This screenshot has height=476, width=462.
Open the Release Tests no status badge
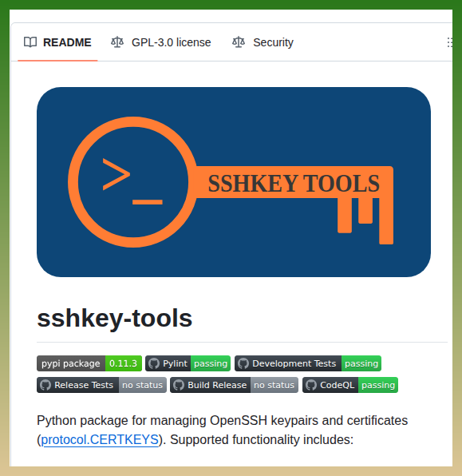101,385
